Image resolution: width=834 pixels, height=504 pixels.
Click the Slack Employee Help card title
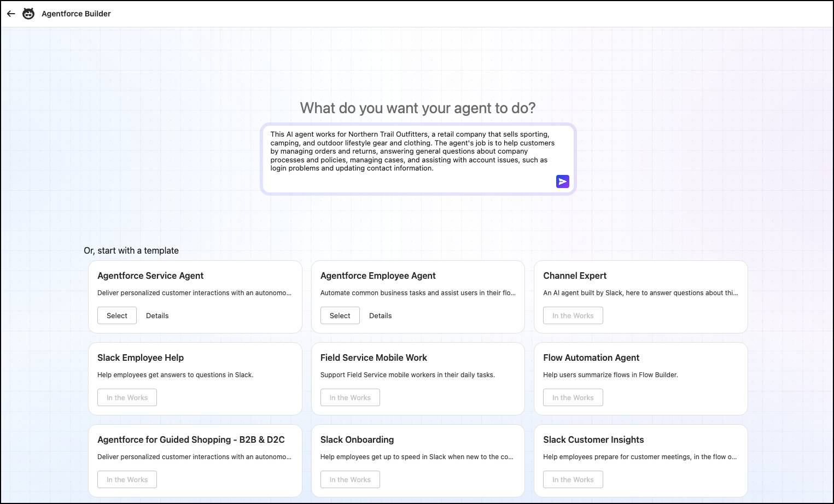point(141,358)
